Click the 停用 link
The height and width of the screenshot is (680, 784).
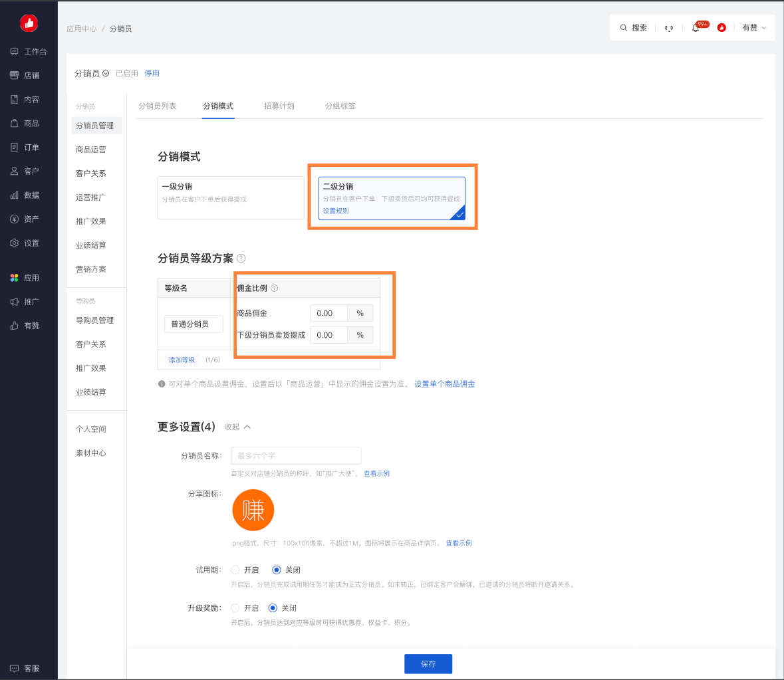click(x=152, y=73)
